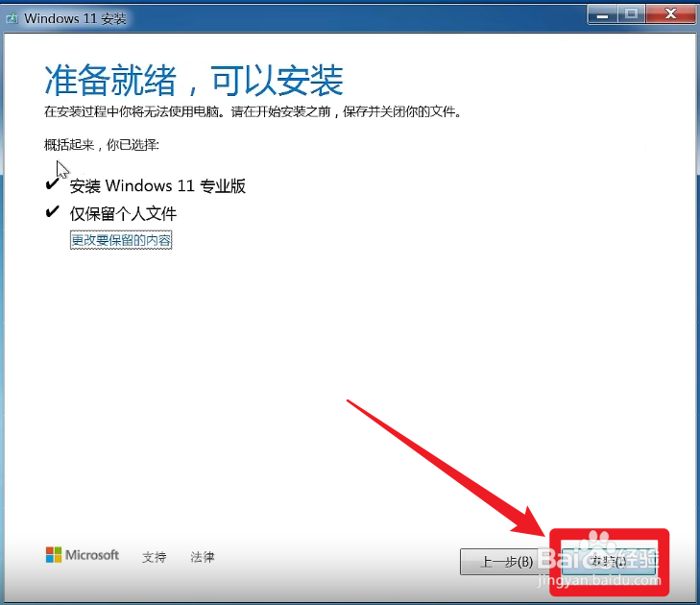
Task: Minimize the Windows 11 安装 window
Action: pos(603,14)
